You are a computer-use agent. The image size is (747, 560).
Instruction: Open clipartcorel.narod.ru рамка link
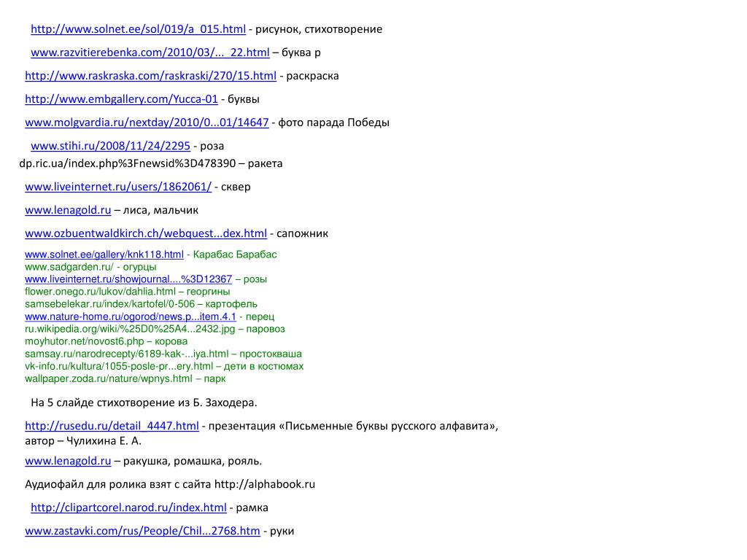(128, 507)
